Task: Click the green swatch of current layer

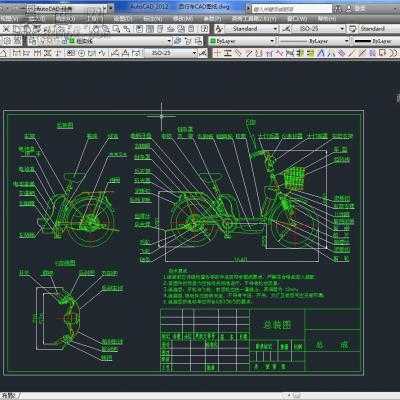Action: (x=72, y=41)
